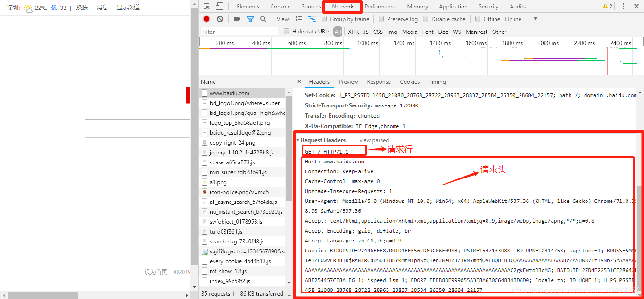Enable Group by frame checkbox
The height and width of the screenshot is (299, 644).
324,19
